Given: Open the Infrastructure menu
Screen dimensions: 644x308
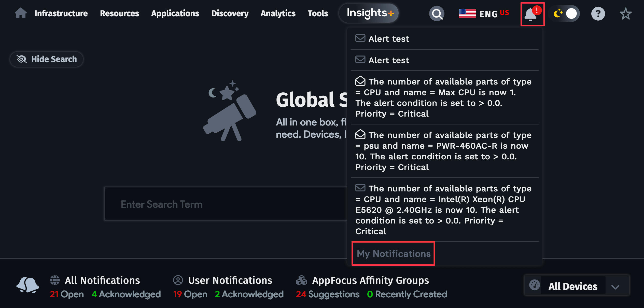Looking at the screenshot, I should pyautogui.click(x=61, y=13).
